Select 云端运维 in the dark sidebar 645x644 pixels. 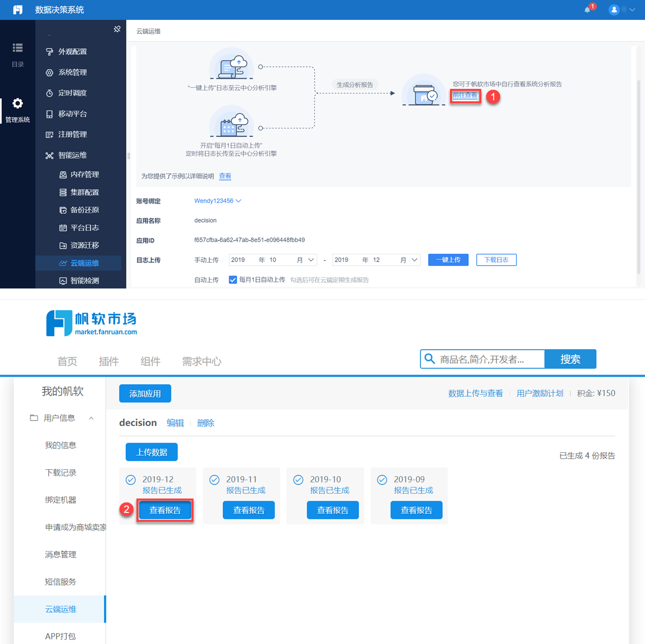[x=78, y=263]
